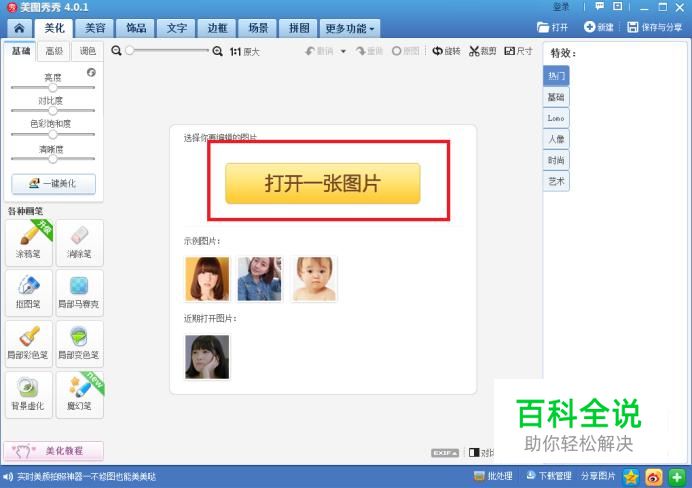Image resolution: width=692 pixels, height=488 pixels.
Task: Go to the home screen icon tab
Action: click(19, 29)
